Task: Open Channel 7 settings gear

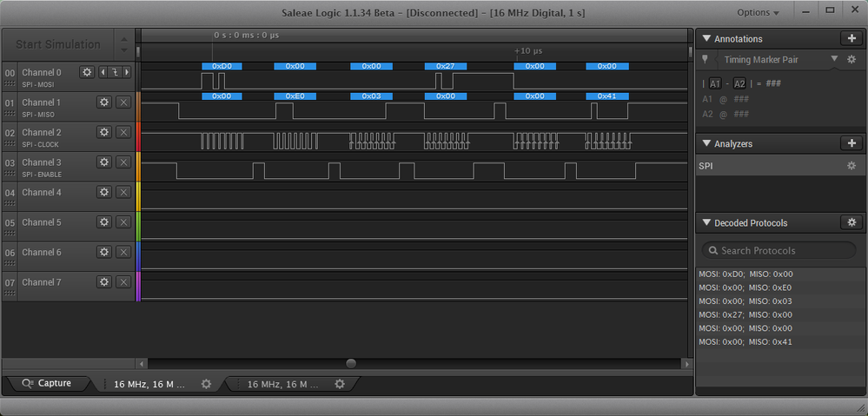Action: point(104,281)
